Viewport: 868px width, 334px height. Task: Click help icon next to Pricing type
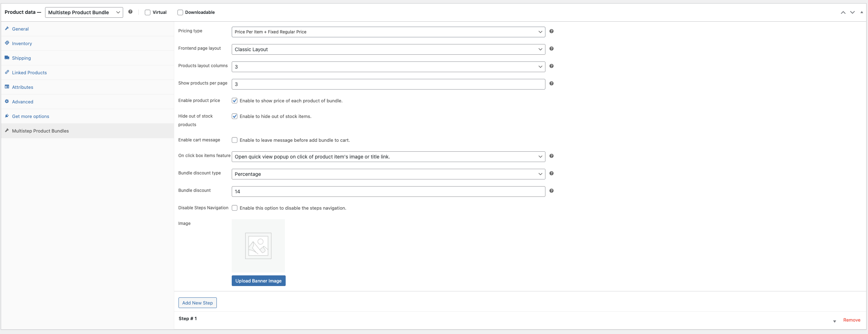coord(551,31)
